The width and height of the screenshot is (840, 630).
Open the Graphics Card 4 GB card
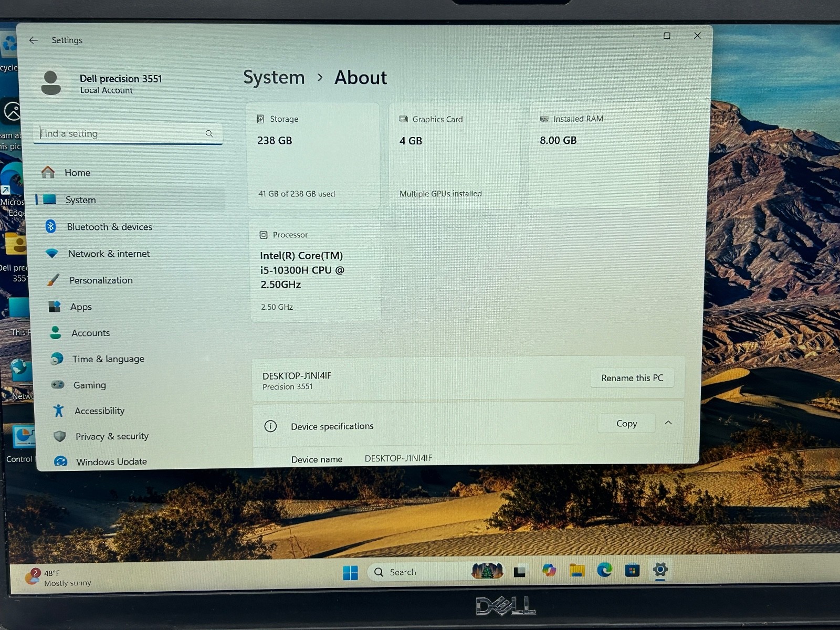[454, 156]
